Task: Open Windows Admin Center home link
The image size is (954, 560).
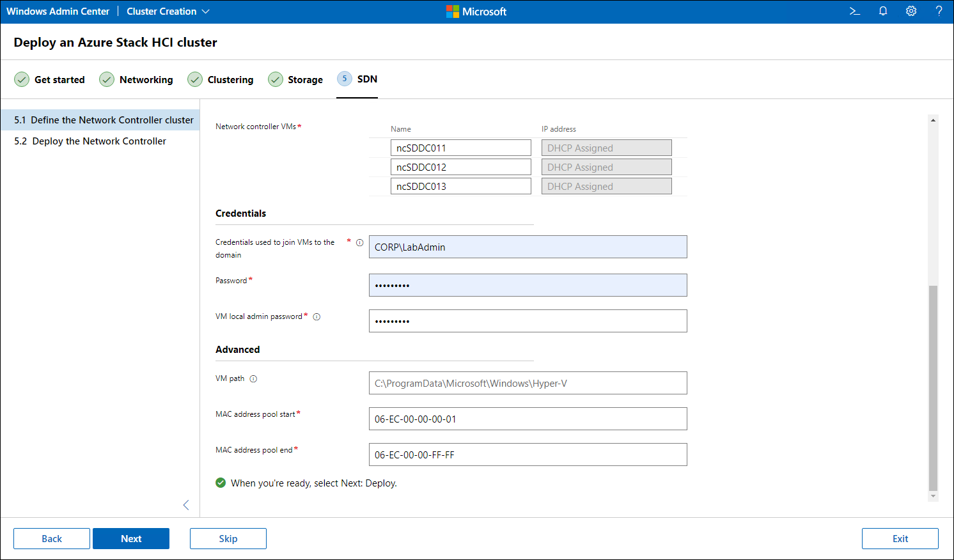Action: tap(58, 12)
